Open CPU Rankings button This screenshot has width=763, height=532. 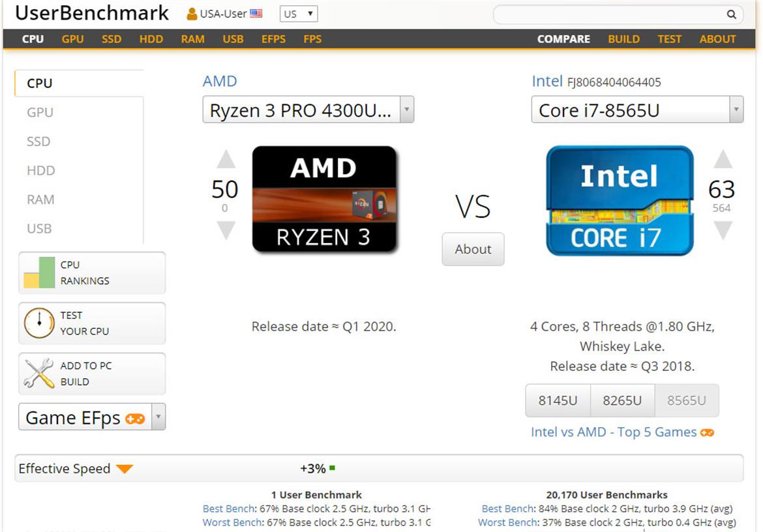click(x=92, y=273)
